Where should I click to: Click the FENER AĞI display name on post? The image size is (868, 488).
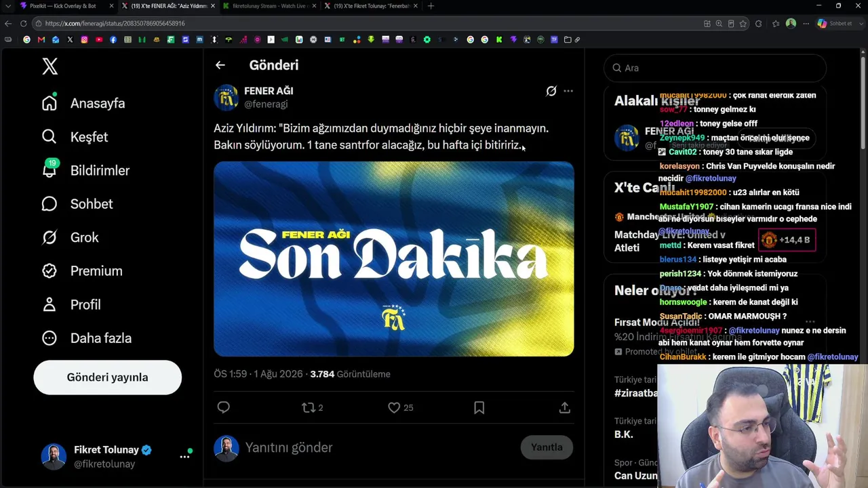point(269,91)
